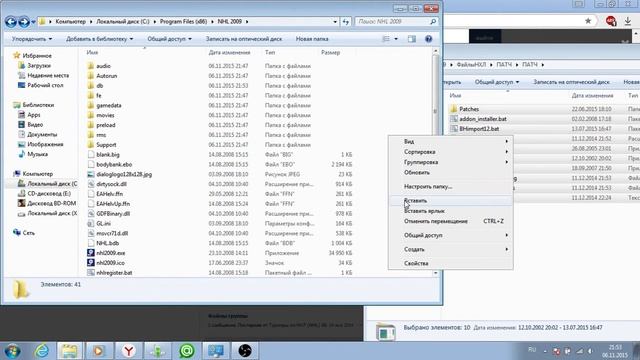
Task: Select Рабочий стол in sidebar
Action: (x=45, y=85)
